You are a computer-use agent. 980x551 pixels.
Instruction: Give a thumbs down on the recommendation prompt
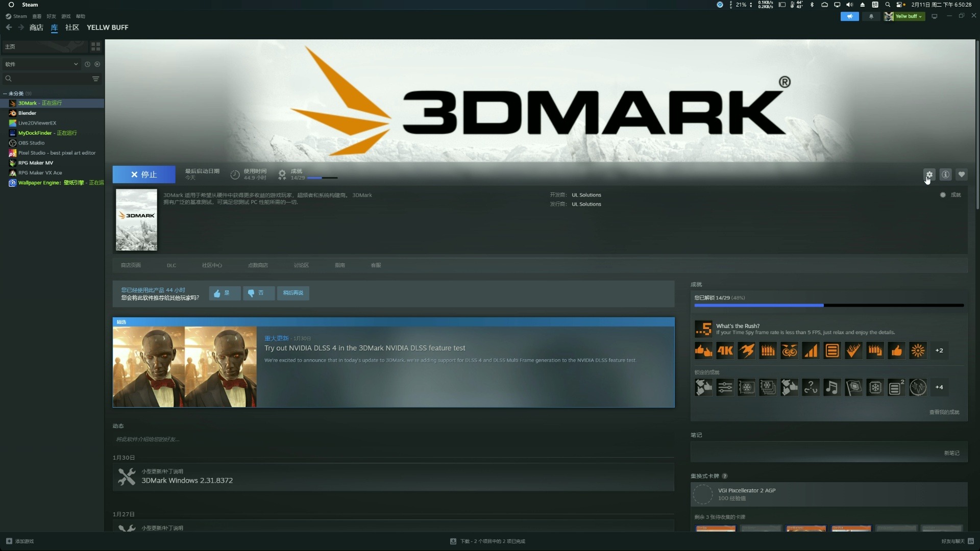coord(258,293)
